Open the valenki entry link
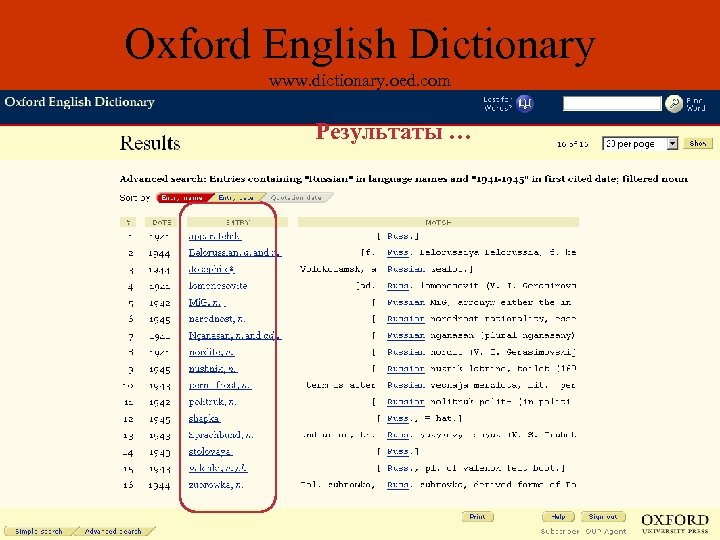The image size is (720, 540). point(218,468)
